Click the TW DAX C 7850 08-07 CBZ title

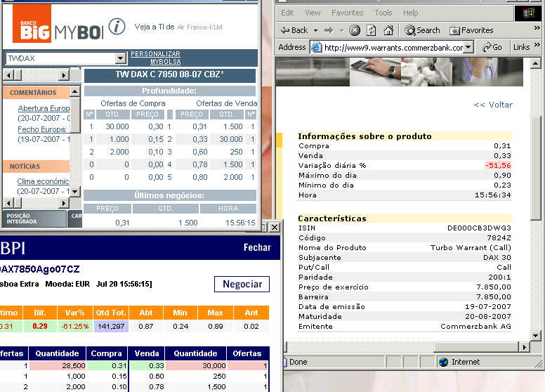click(x=170, y=74)
